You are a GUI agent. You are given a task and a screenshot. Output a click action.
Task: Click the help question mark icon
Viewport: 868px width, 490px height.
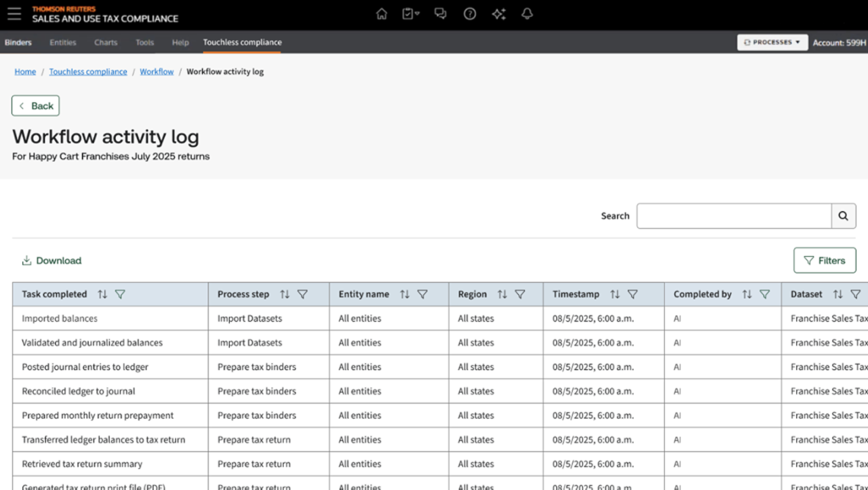469,14
